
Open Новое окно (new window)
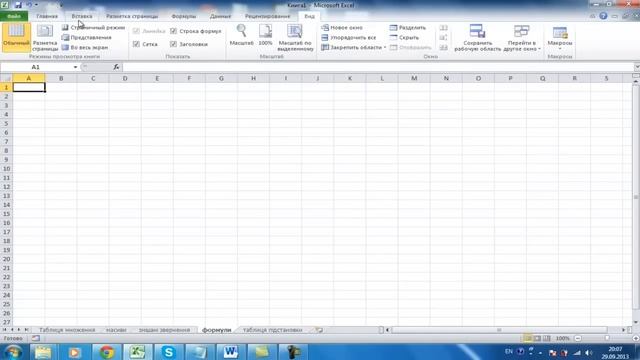point(342,27)
